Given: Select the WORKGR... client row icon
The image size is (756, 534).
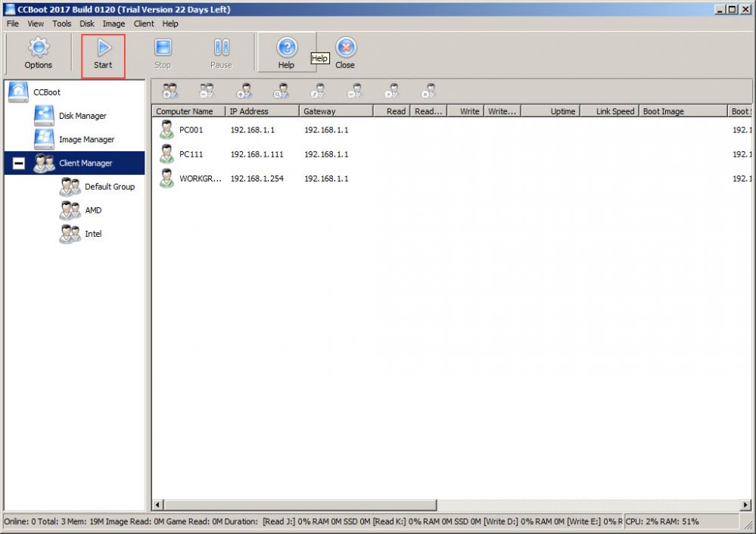Looking at the screenshot, I should (166, 179).
